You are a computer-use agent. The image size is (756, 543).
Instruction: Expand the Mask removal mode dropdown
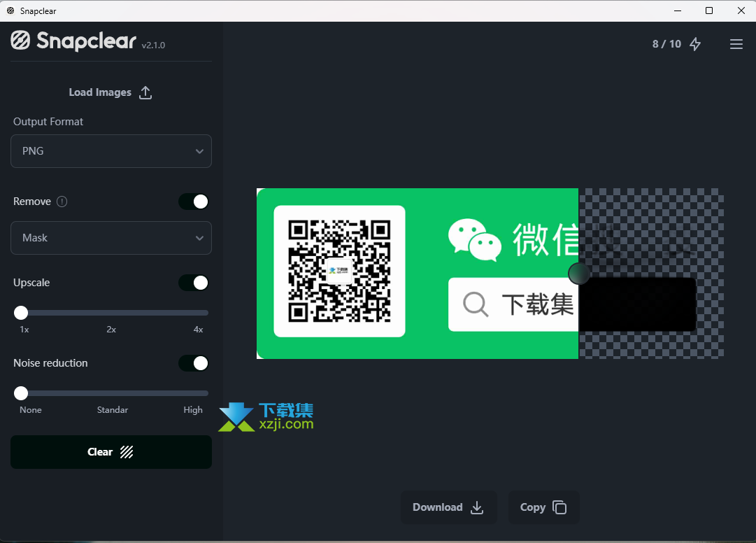(111, 238)
